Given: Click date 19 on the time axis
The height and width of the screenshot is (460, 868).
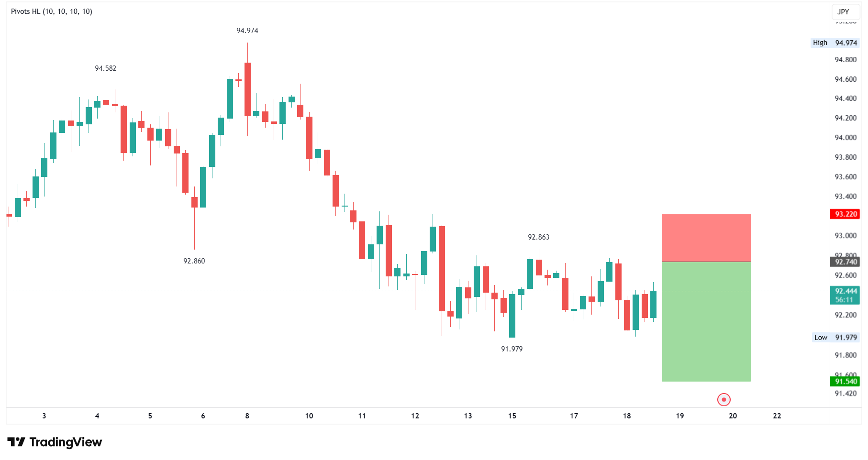Looking at the screenshot, I should pos(679,416).
